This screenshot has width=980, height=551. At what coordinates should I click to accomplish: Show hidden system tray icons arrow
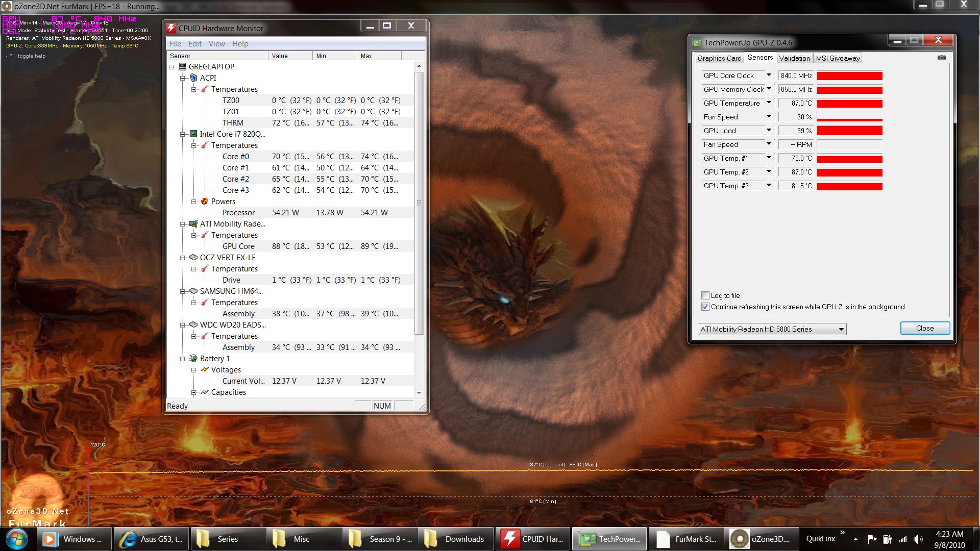(x=855, y=539)
